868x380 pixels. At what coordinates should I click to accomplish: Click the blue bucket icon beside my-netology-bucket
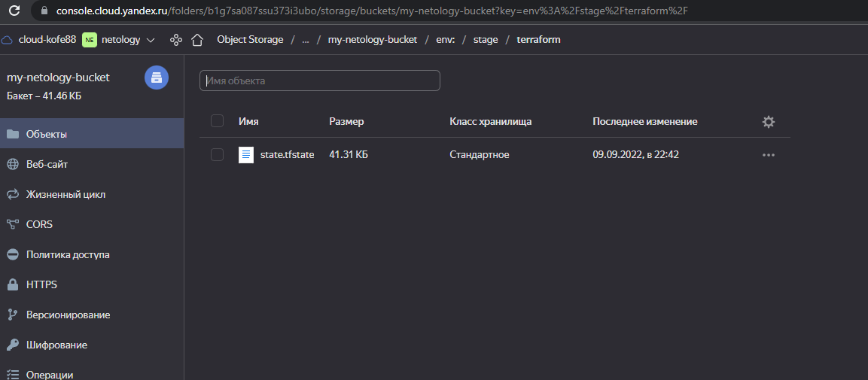coord(157,78)
